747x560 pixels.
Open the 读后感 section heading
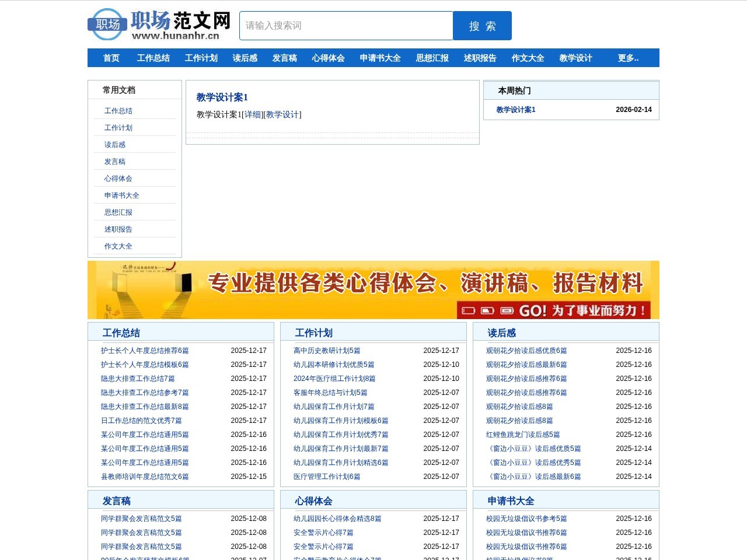point(502,333)
